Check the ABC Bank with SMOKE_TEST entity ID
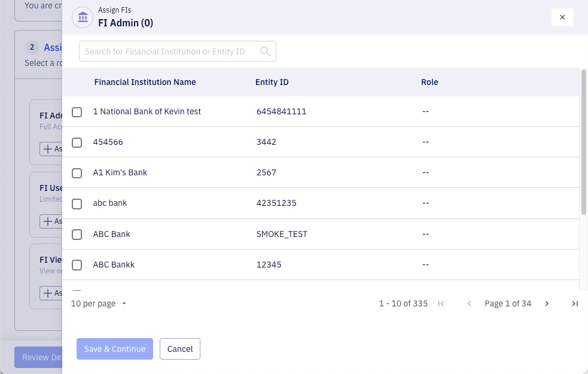 77,234
